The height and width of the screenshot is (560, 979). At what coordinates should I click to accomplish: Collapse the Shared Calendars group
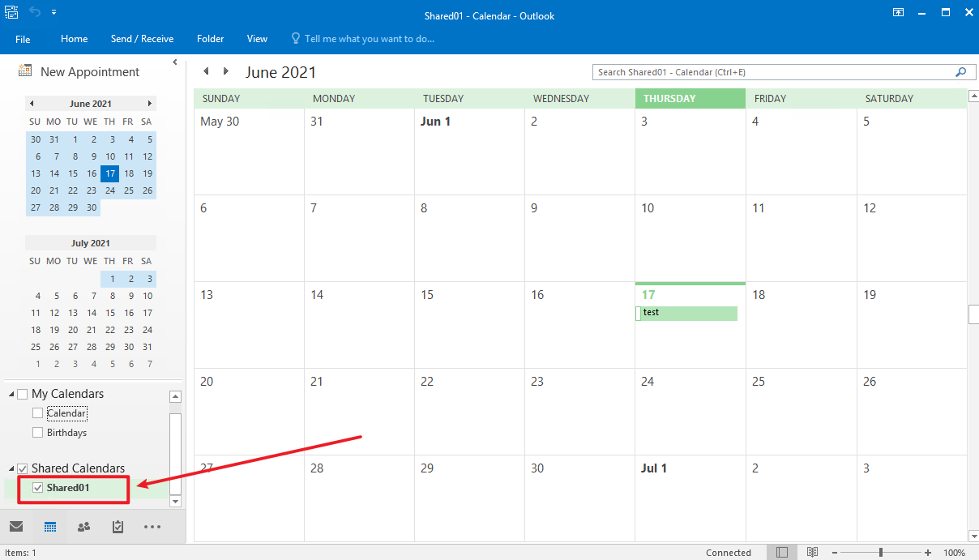tap(11, 469)
